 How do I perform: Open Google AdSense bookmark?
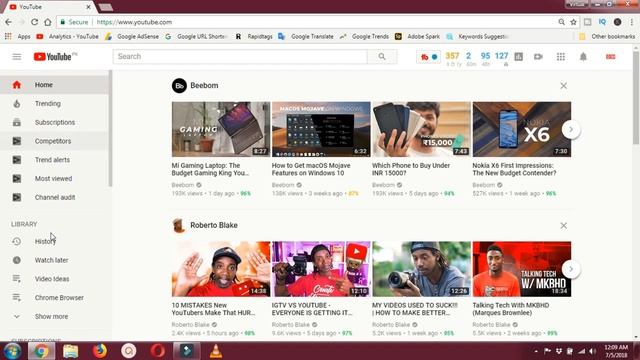point(132,36)
